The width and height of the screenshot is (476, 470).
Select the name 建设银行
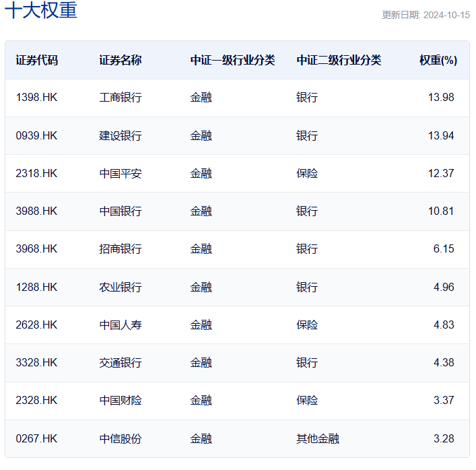pos(121,136)
